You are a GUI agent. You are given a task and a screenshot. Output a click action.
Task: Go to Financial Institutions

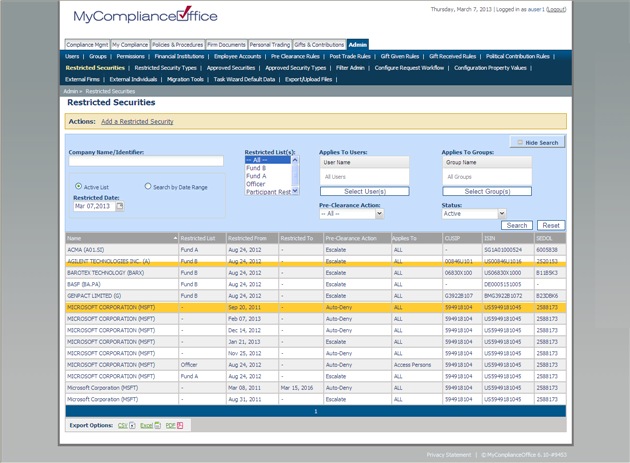tap(179, 56)
